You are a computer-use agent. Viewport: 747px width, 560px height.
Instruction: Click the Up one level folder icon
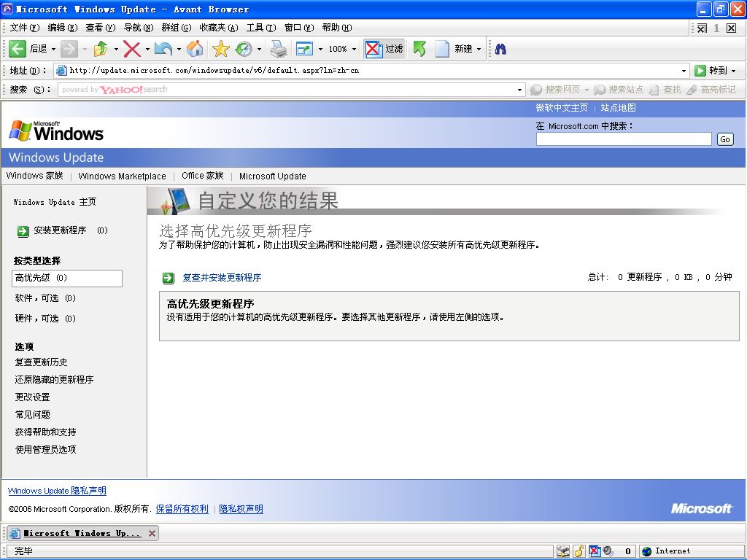coord(101,49)
